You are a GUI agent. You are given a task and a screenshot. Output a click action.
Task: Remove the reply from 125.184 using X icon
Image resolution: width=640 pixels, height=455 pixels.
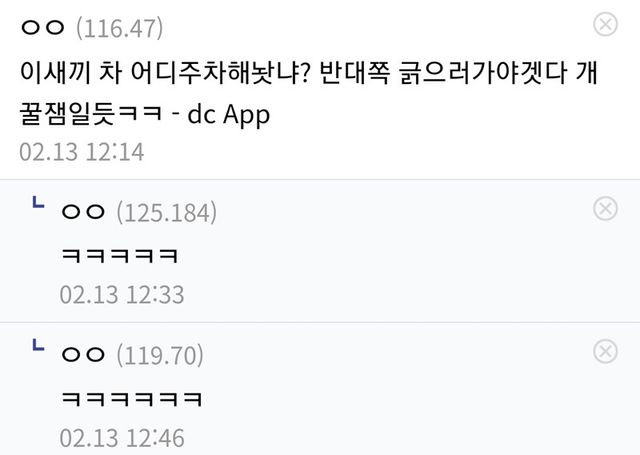605,209
